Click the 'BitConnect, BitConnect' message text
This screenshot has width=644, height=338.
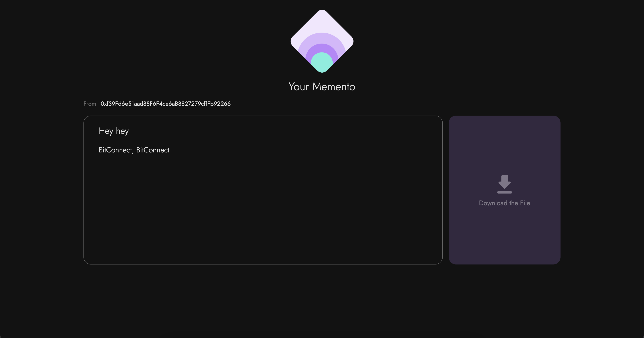[134, 150]
